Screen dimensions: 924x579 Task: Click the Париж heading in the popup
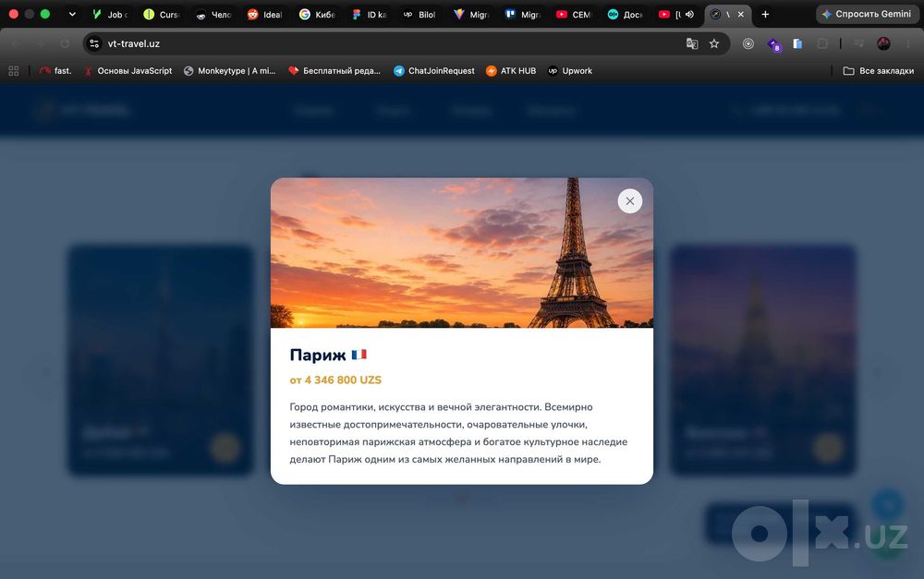point(318,355)
